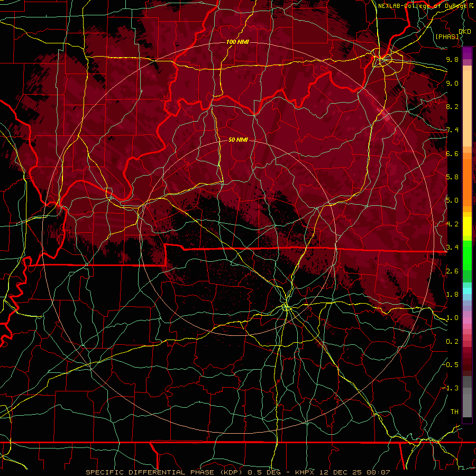Select the 0.2 scale value
The height and width of the screenshot is (476, 476).
tap(452, 342)
